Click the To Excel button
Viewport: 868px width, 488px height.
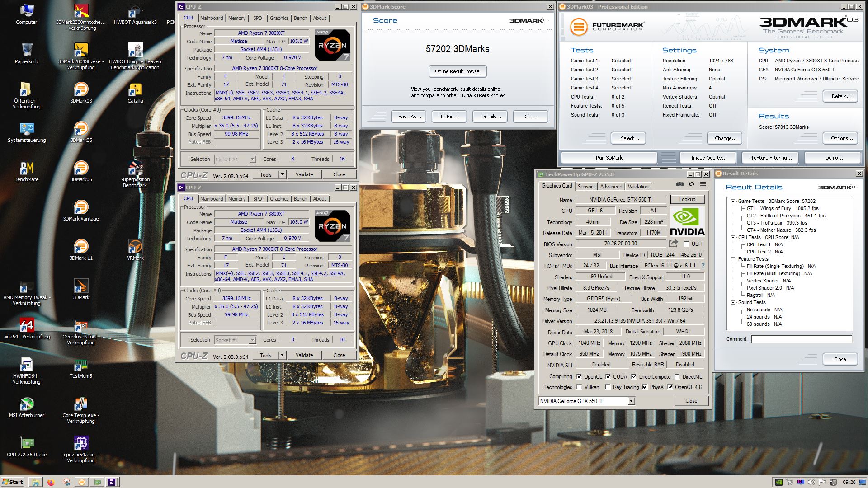[449, 117]
